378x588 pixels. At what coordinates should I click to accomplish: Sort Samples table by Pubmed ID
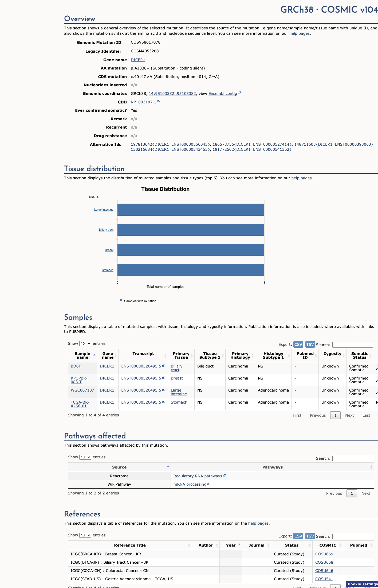tap(305, 355)
